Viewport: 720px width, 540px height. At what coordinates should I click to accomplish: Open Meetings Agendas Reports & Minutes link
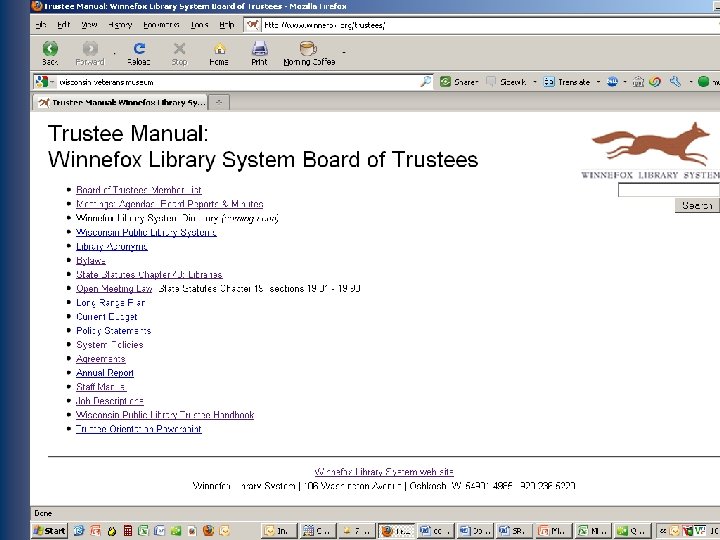tap(169, 204)
